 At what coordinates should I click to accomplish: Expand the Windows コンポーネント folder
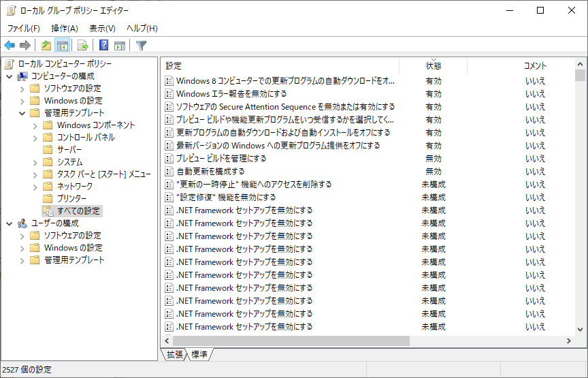pyautogui.click(x=35, y=126)
